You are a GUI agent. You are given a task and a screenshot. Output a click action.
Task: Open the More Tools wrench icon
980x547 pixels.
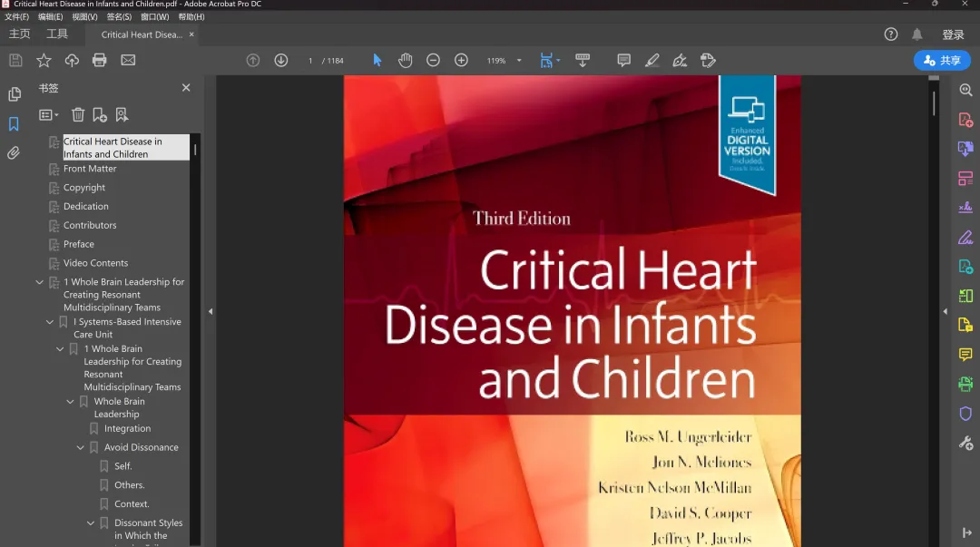coord(965,444)
